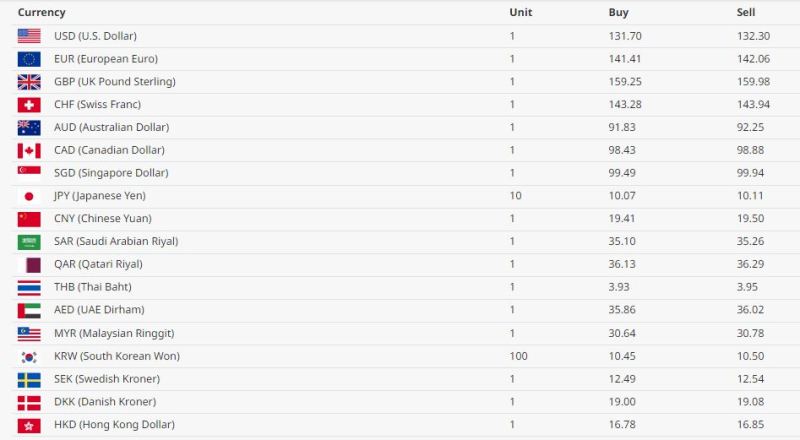Click the Unit column header

coord(520,13)
